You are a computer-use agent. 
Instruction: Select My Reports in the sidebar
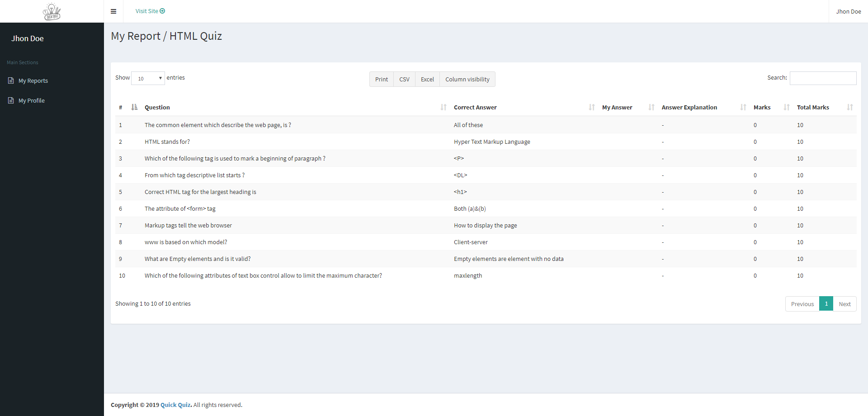[33, 80]
